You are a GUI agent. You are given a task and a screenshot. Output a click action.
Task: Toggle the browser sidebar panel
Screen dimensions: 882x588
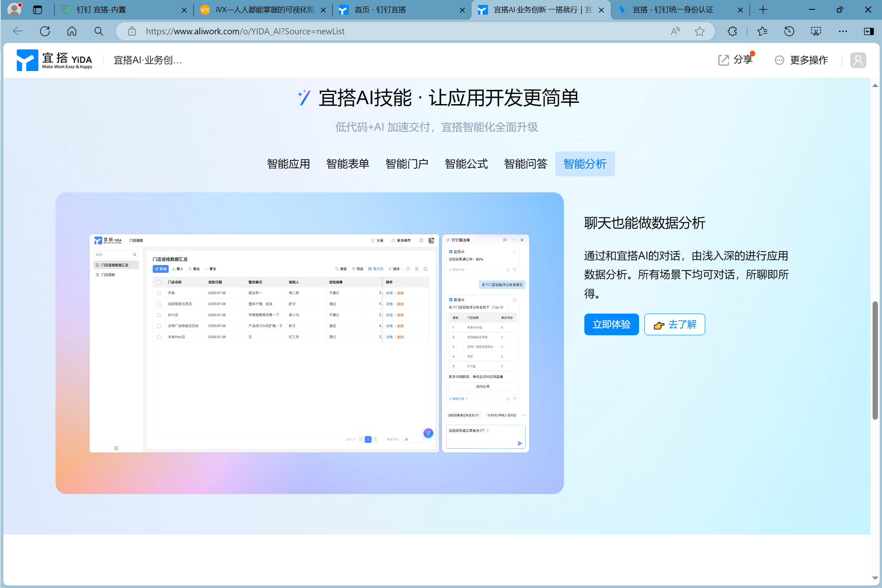click(869, 31)
